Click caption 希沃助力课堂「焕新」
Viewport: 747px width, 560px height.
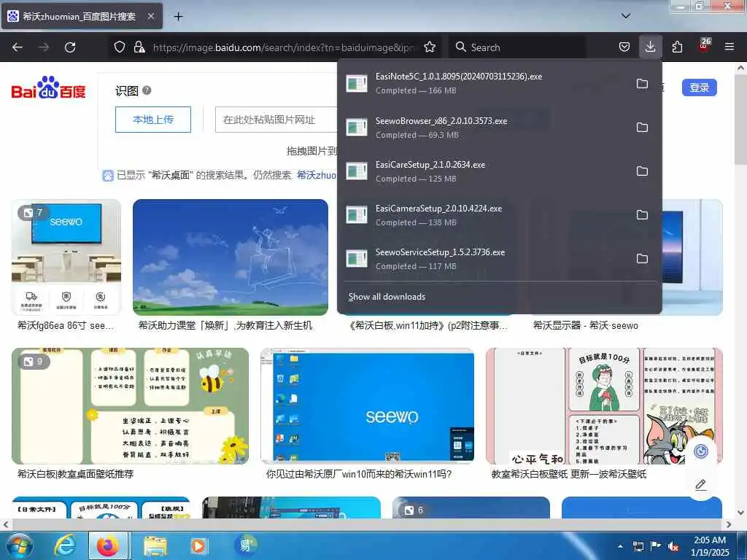tap(225, 326)
